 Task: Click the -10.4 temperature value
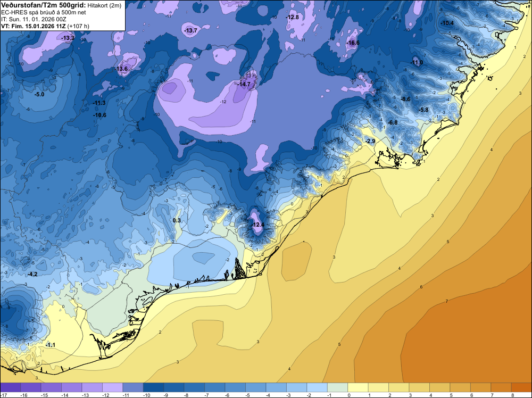447,23
